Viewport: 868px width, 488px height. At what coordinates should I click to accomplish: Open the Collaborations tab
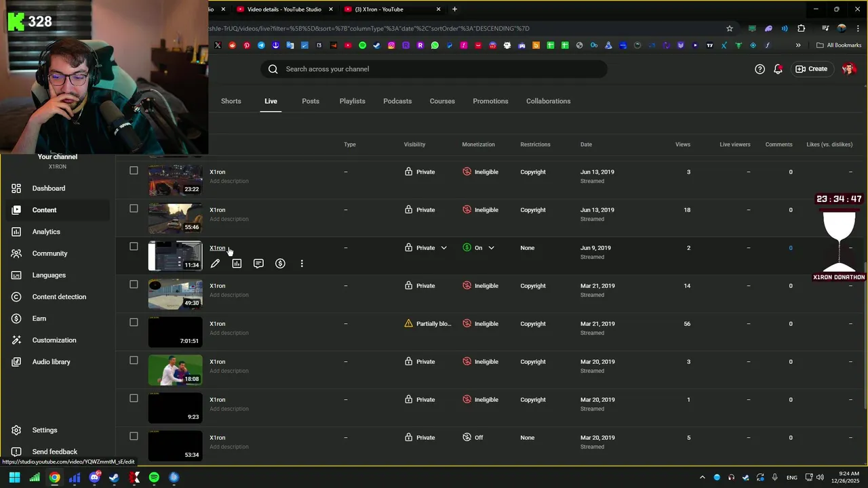pyautogui.click(x=548, y=101)
